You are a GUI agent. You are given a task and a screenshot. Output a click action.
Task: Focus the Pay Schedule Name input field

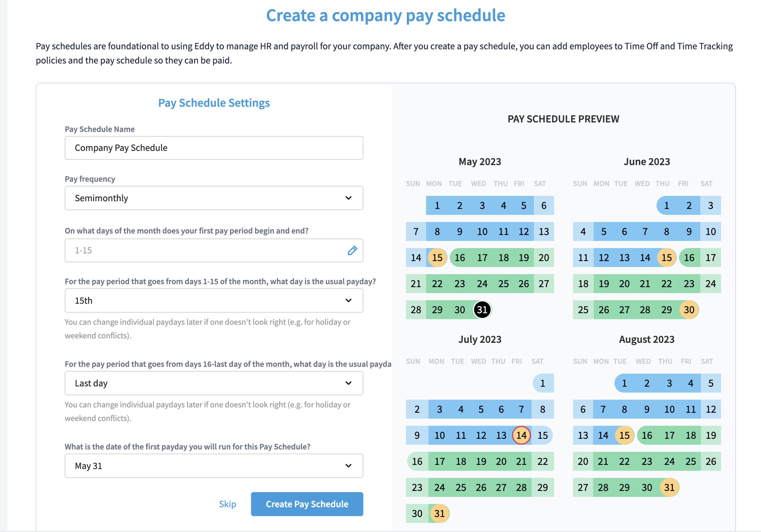(x=214, y=148)
